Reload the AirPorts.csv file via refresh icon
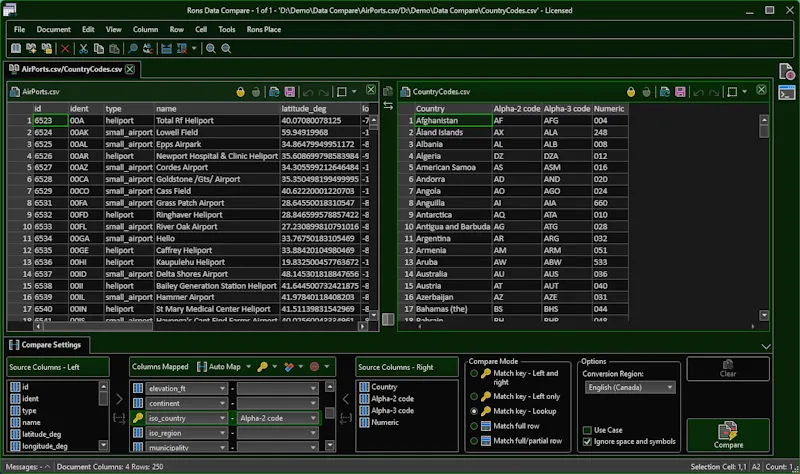Screen dimensions: 800x474 coord(274,92)
